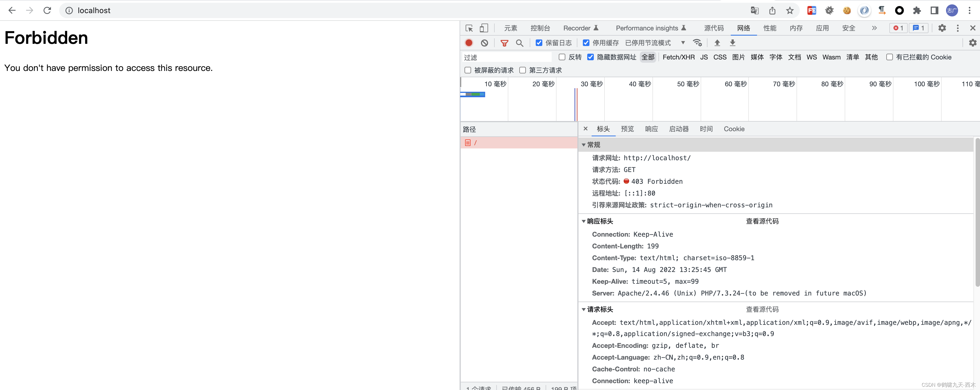
Task: Open Chrome's three-dot menu
Action: click(969, 10)
